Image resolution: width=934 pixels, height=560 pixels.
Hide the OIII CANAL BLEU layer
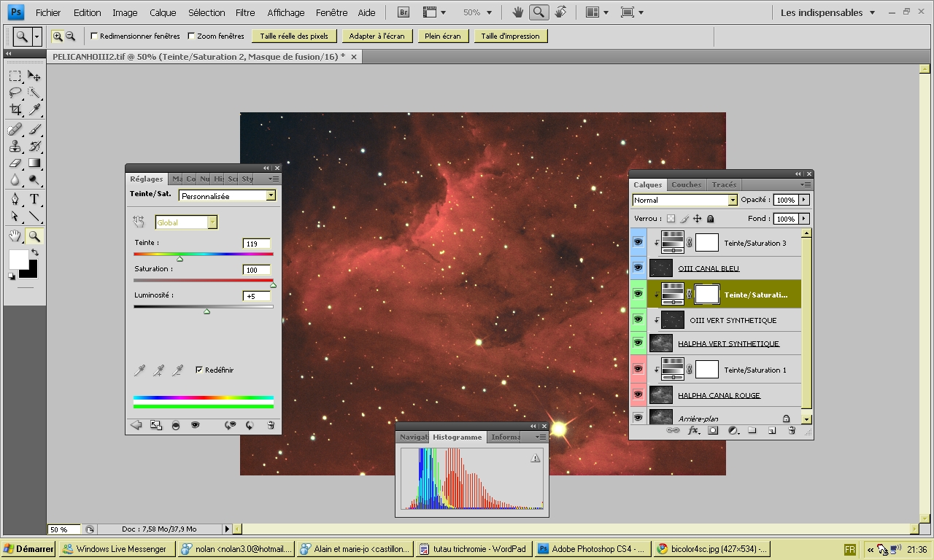click(x=638, y=268)
